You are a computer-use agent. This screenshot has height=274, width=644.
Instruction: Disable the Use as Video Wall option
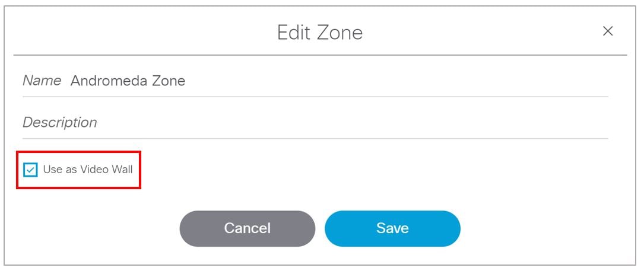click(30, 170)
